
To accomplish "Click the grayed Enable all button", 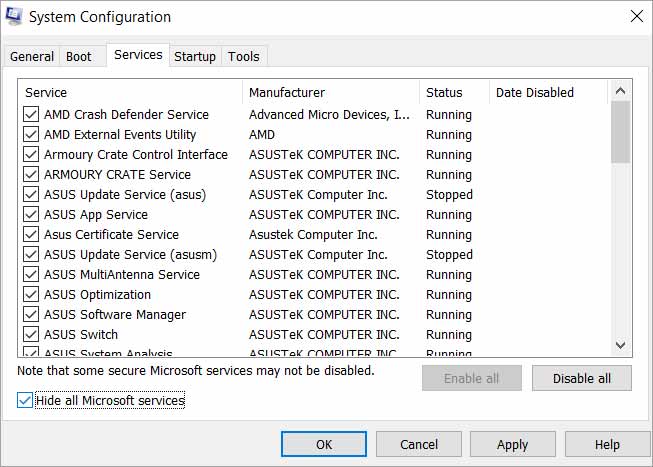I will (x=471, y=378).
